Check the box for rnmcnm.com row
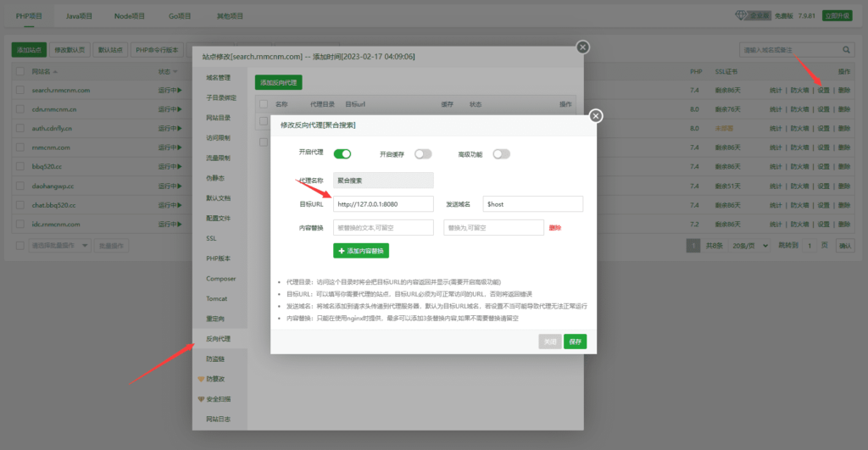 tap(20, 147)
